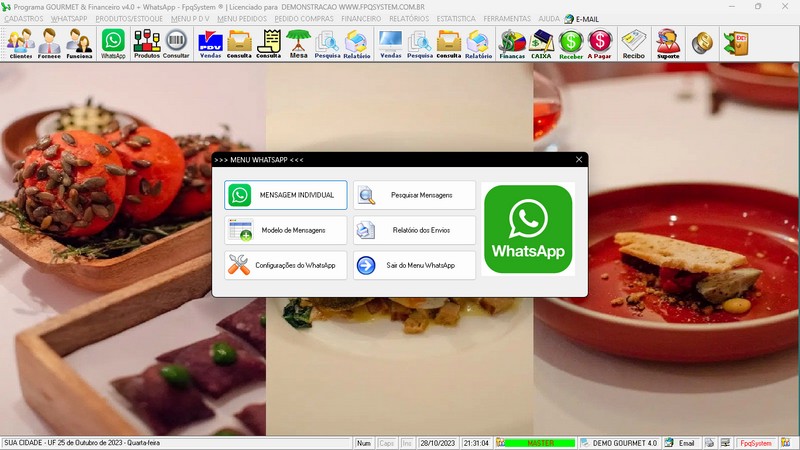Viewport: 800px width, 450px height.
Task: Click the Consulta drawer icon beside PDV Vendas
Action: (x=239, y=44)
